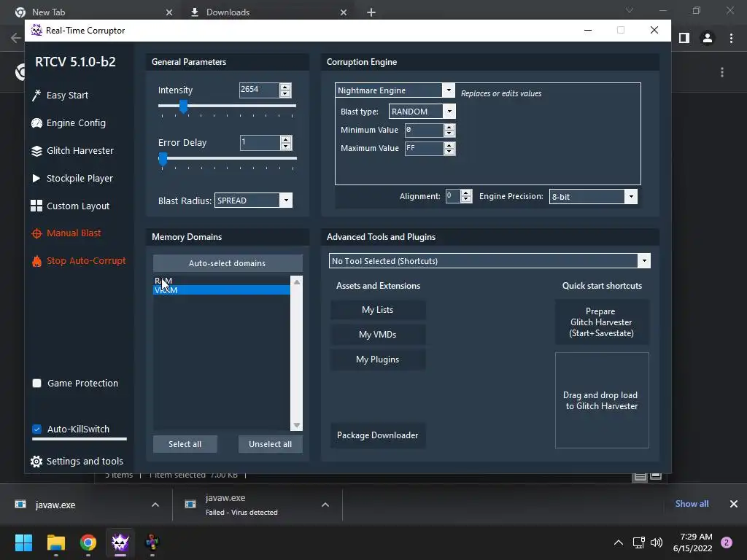Click the Easy Start wand icon
The width and height of the screenshot is (747, 560).
36,96
